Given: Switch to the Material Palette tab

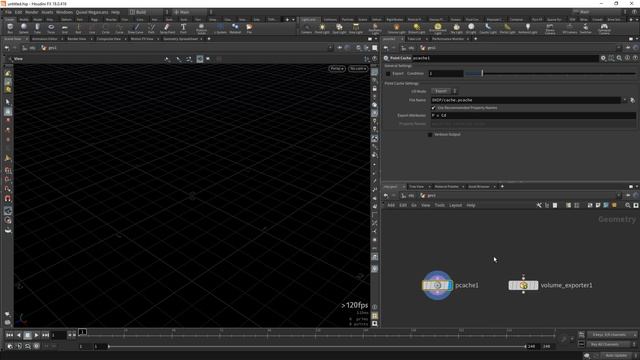Looking at the screenshot, I should click(x=447, y=187).
